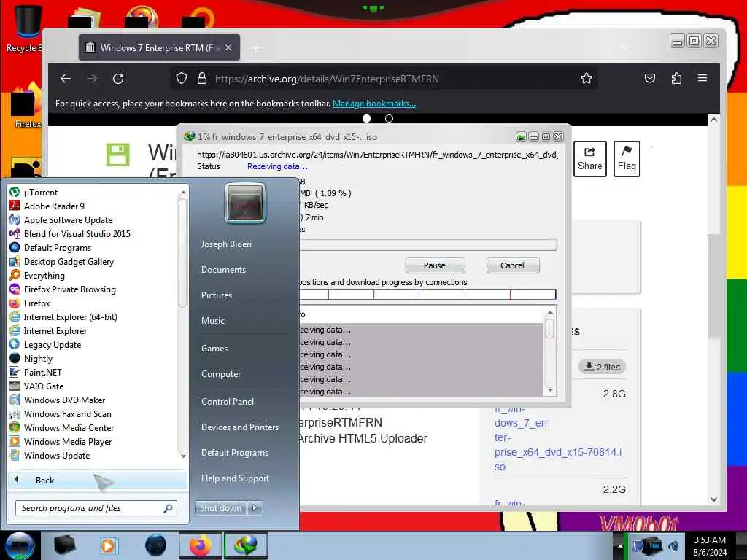The width and height of the screenshot is (747, 560).
Task: Open Documents from Start menu
Action: coord(223,270)
